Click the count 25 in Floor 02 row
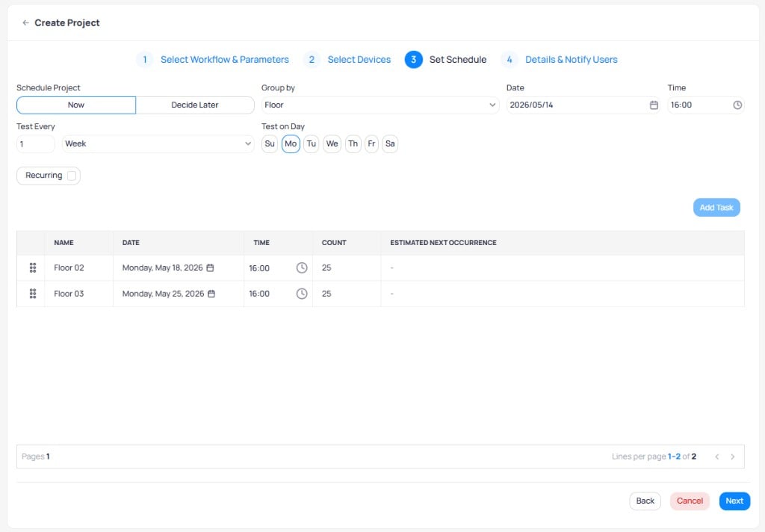Screen dimensions: 765x532 pos(326,268)
